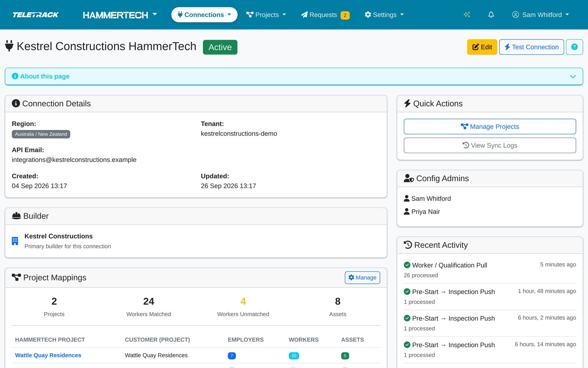
Task: Click the Workers Matched count 24
Action: point(149,301)
